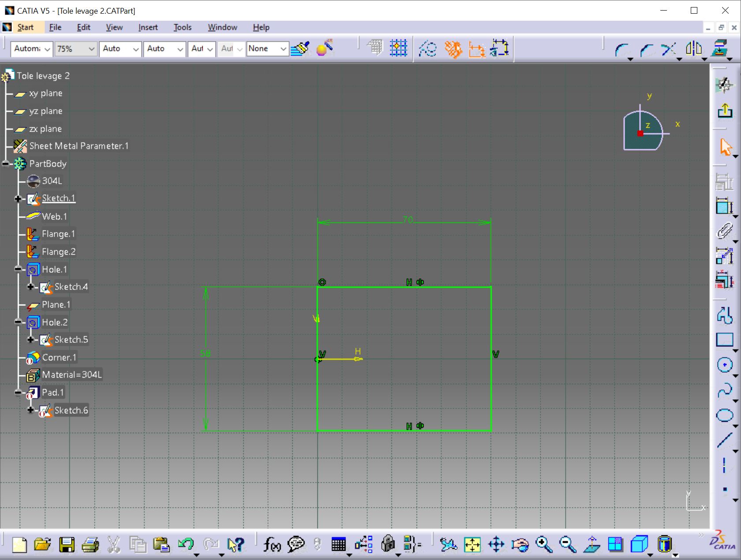The width and height of the screenshot is (741, 560).
Task: Expand the Sketch.6 tree node
Action: pyautogui.click(x=30, y=410)
